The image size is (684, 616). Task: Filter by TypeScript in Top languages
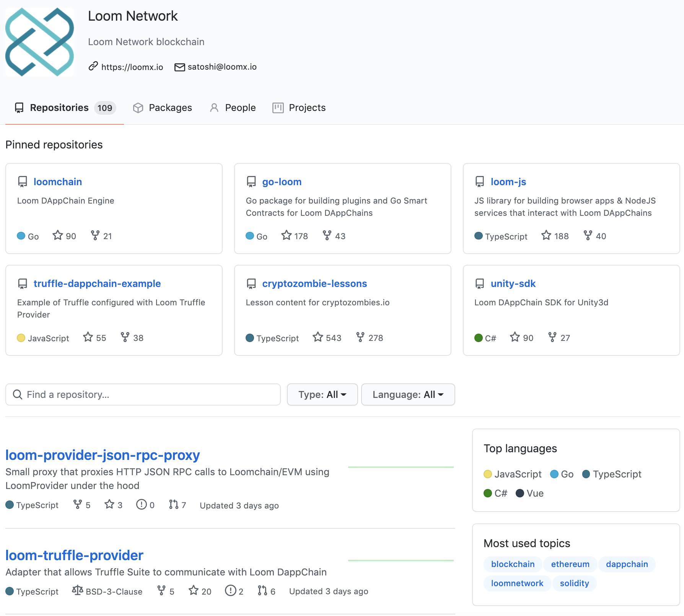click(x=612, y=474)
